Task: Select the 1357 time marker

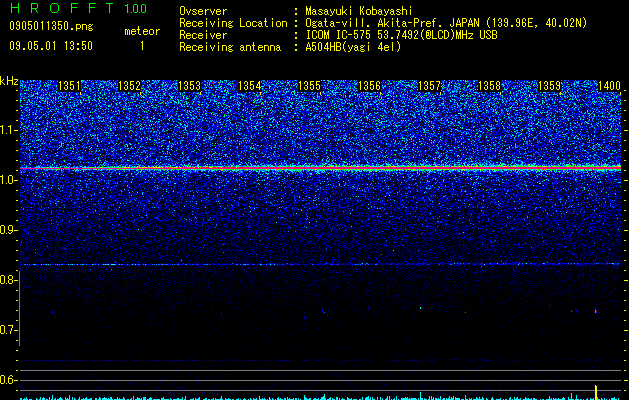Action: click(x=430, y=86)
